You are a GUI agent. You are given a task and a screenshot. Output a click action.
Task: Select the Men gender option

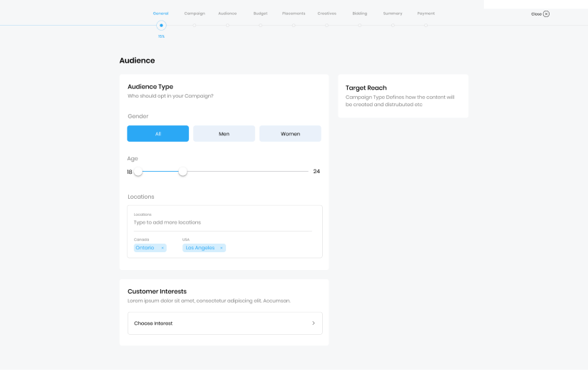(x=224, y=133)
